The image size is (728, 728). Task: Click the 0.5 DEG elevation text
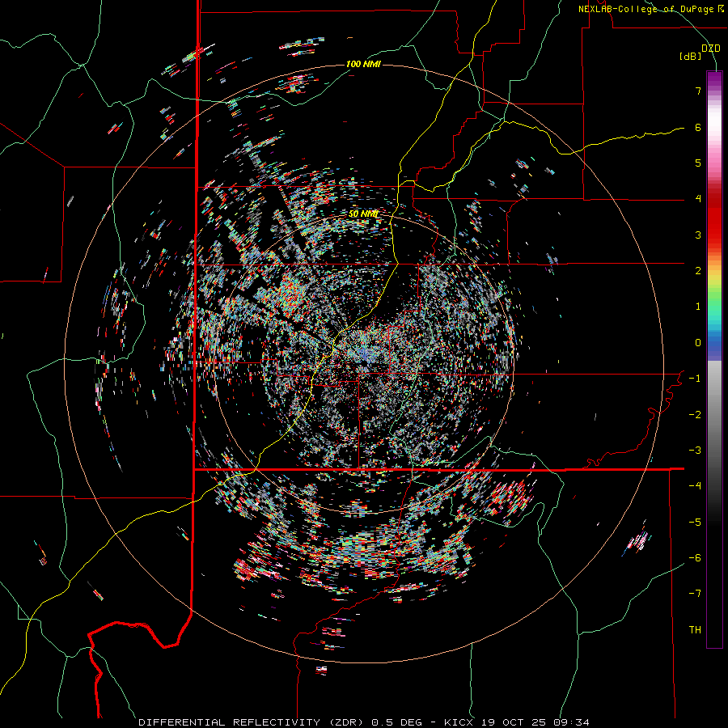click(x=396, y=722)
